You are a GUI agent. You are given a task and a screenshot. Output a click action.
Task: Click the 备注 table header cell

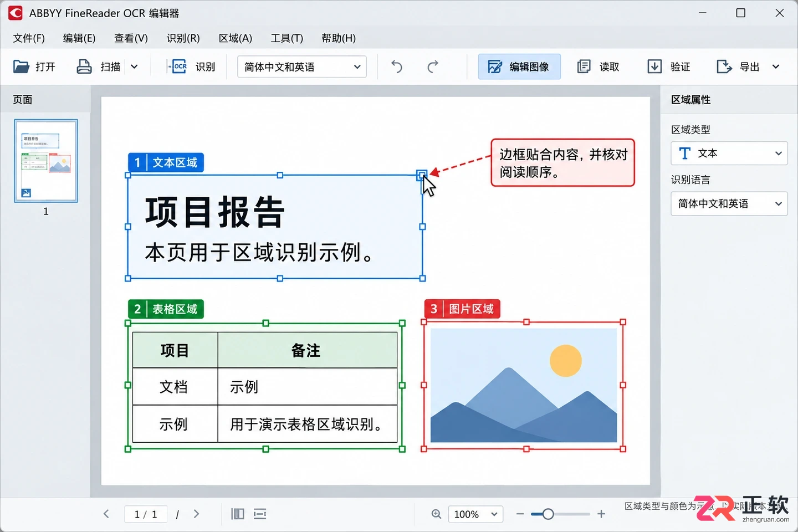click(x=308, y=350)
